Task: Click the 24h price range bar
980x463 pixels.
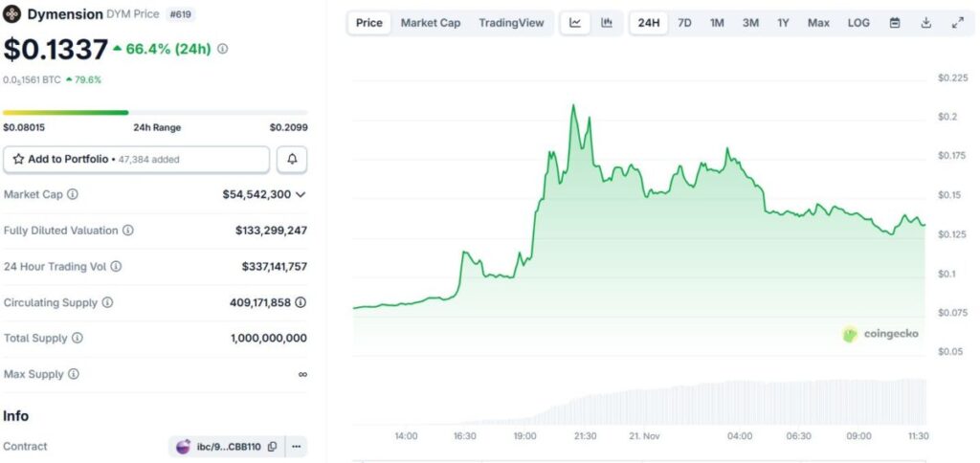Action: click(155, 113)
